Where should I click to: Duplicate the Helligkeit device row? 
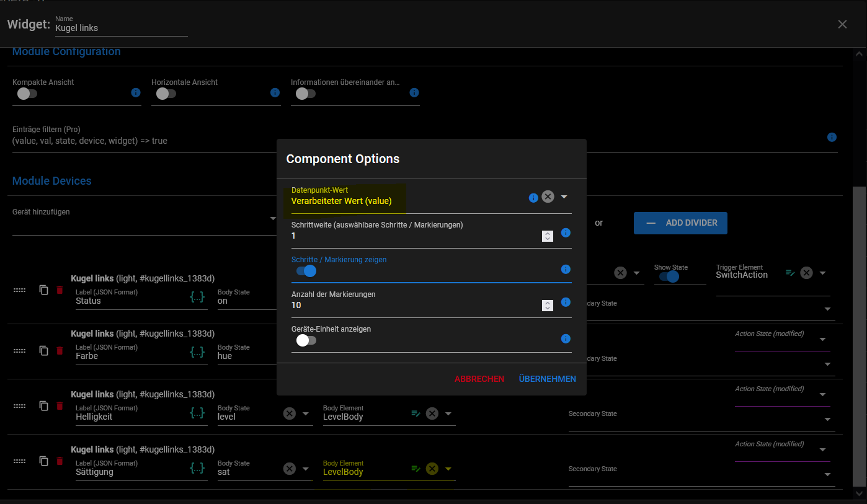43,405
